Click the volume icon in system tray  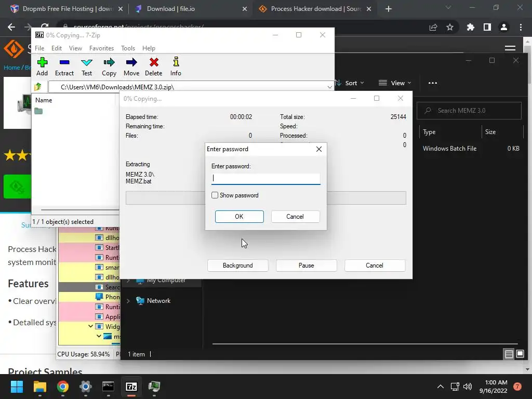[468, 387]
